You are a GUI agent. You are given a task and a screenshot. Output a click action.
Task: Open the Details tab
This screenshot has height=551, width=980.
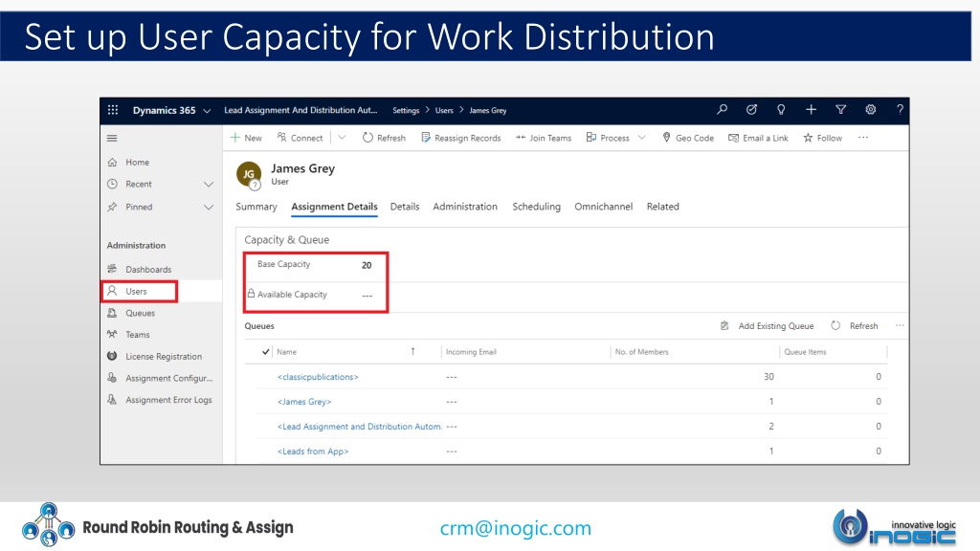click(x=405, y=207)
